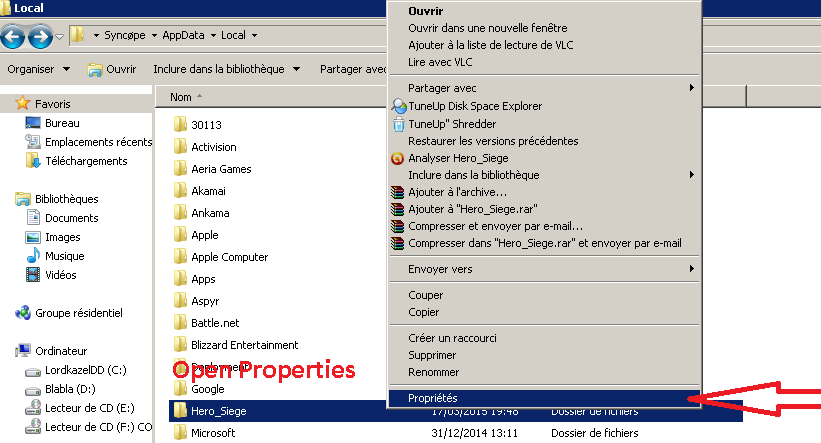Image resolution: width=821 pixels, height=443 pixels.
Task: Click the Back navigation arrow
Action: (x=13, y=36)
